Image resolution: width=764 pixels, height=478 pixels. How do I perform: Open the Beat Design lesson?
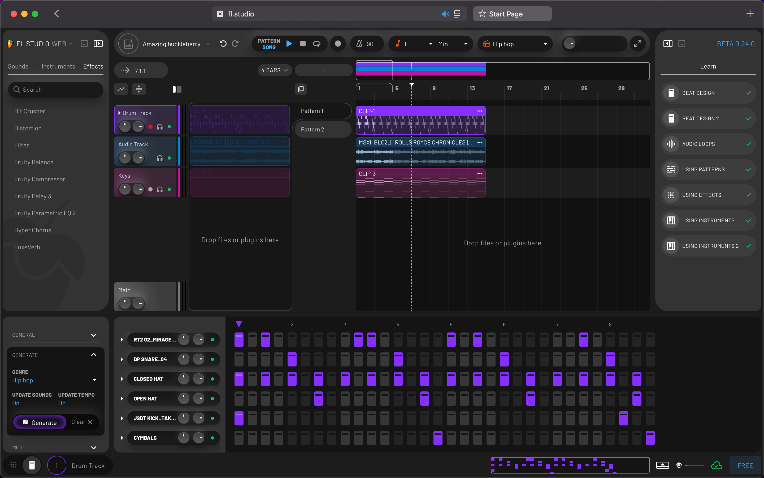click(x=708, y=93)
